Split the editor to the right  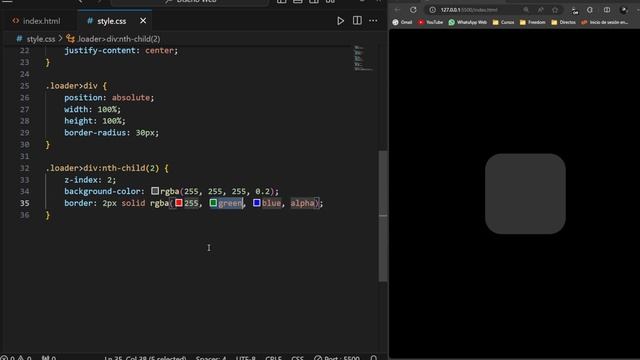[x=357, y=20]
